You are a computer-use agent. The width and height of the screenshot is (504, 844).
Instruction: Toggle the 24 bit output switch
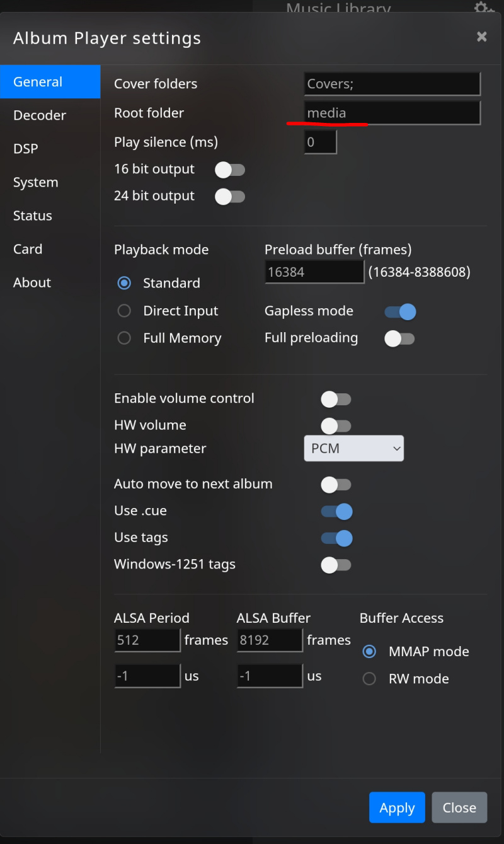230,197
